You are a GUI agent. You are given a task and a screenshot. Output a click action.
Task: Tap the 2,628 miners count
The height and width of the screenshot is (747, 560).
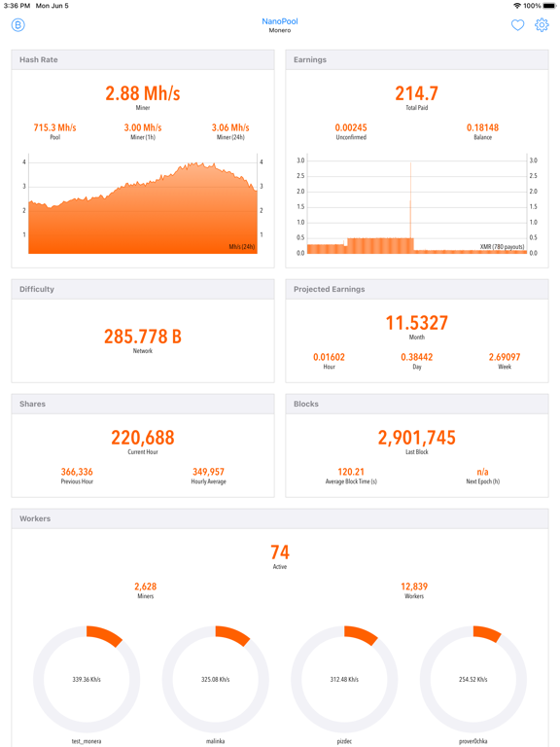145,587
